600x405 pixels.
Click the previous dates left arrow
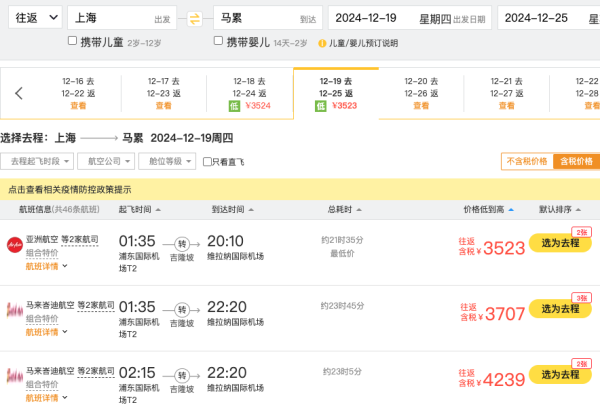[x=19, y=93]
